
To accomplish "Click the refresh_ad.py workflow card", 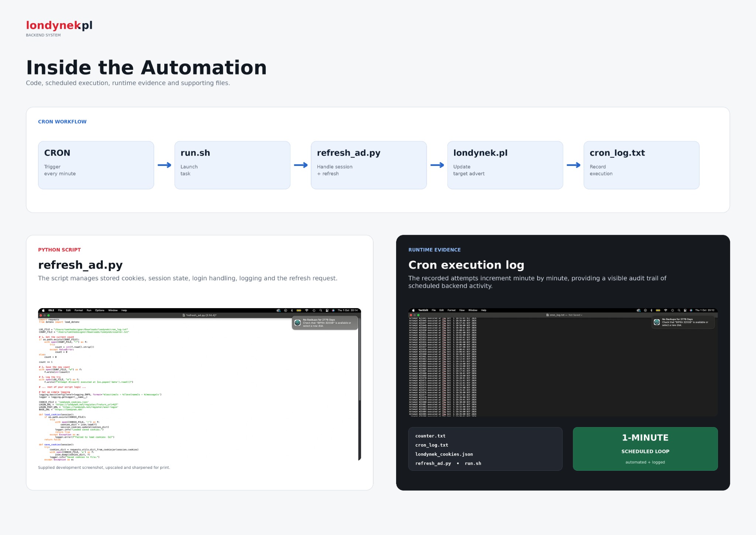I will (369, 165).
